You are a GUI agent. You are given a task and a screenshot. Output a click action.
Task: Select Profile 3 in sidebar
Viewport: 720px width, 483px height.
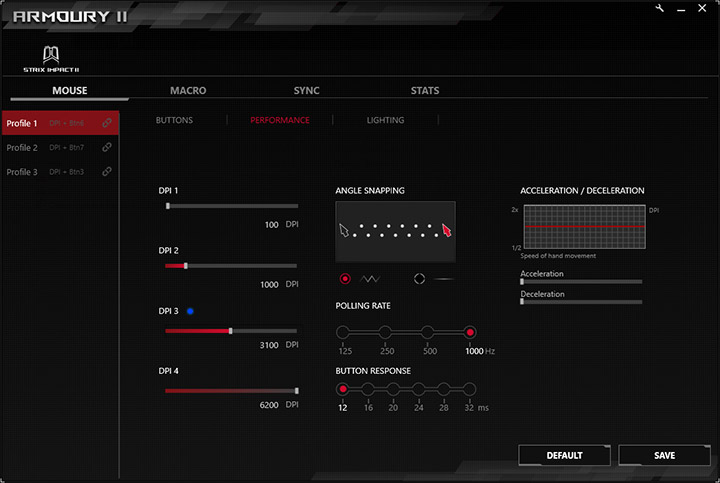click(60, 172)
